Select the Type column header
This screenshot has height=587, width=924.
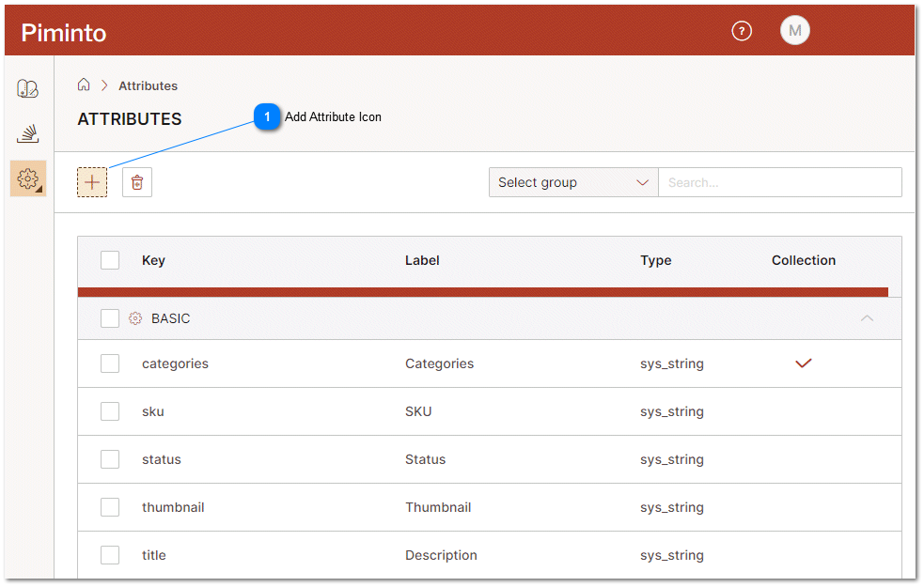tap(655, 260)
